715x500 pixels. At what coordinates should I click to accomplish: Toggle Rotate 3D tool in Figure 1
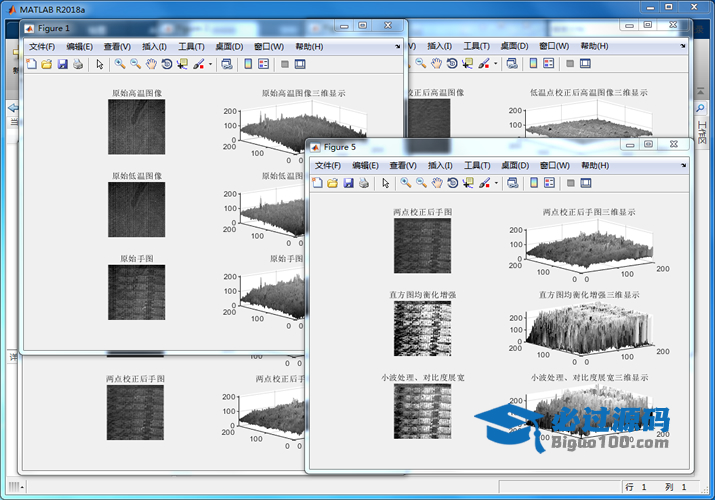(x=166, y=64)
